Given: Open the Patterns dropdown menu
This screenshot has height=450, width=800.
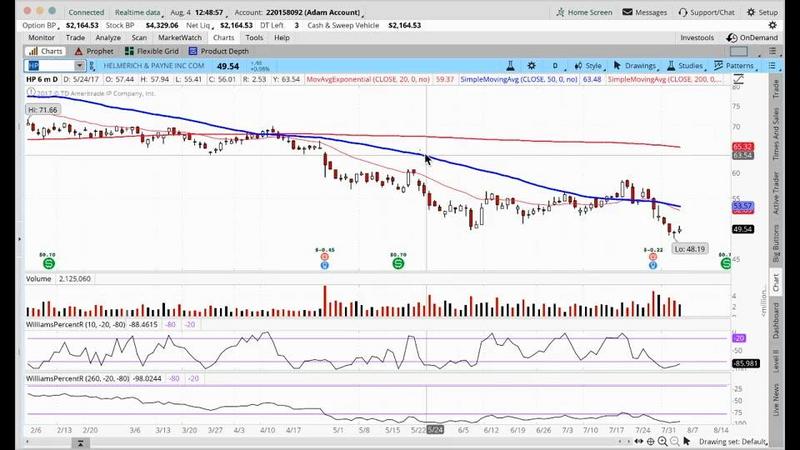Looking at the screenshot, I should click(x=734, y=66).
